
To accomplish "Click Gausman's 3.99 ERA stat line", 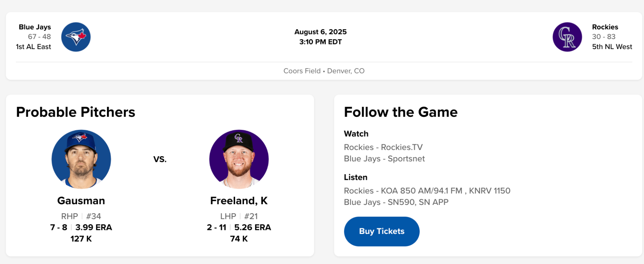I will (x=93, y=227).
